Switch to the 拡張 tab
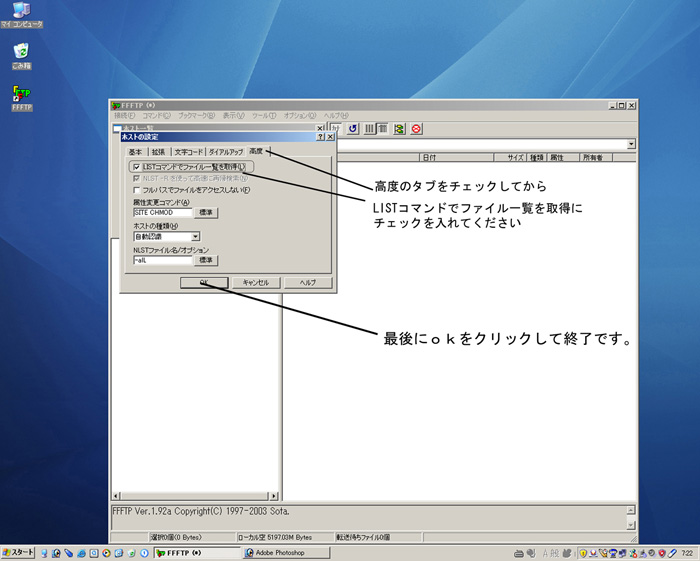Screen dimensions: 700x561 tap(158, 152)
